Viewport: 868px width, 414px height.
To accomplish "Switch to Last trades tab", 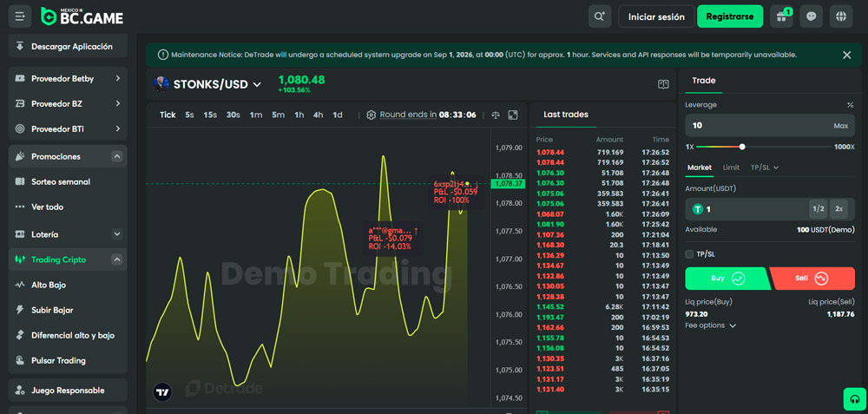I will (x=566, y=115).
